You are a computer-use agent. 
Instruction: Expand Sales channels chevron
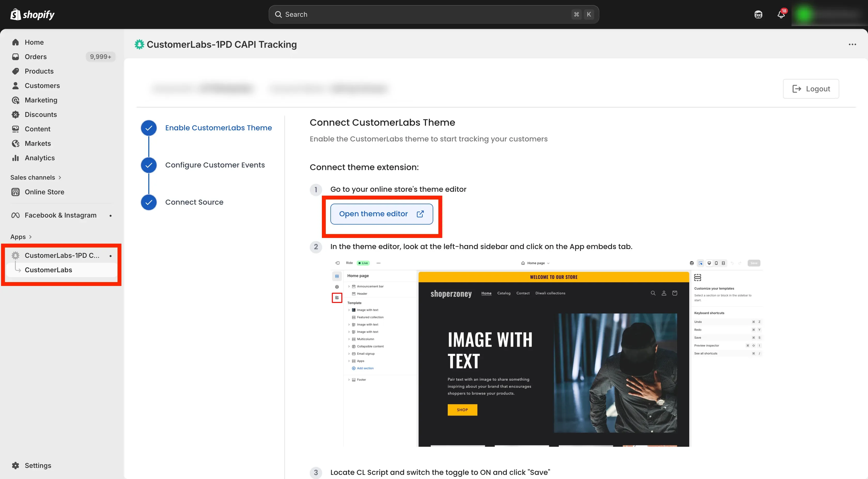click(60, 178)
